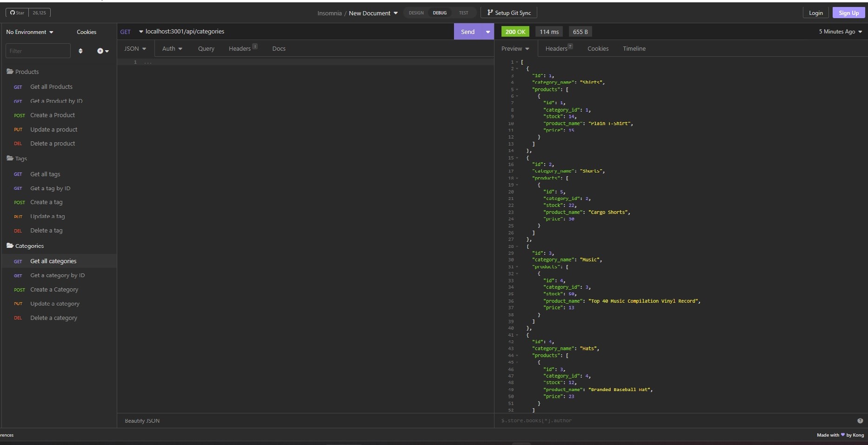Switch to the Query request tab
Screen dimensions: 868x445
[206, 48]
